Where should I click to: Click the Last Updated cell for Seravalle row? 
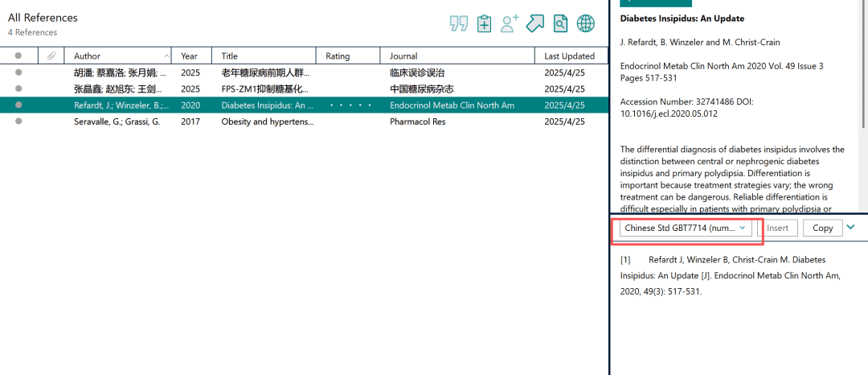coord(565,122)
